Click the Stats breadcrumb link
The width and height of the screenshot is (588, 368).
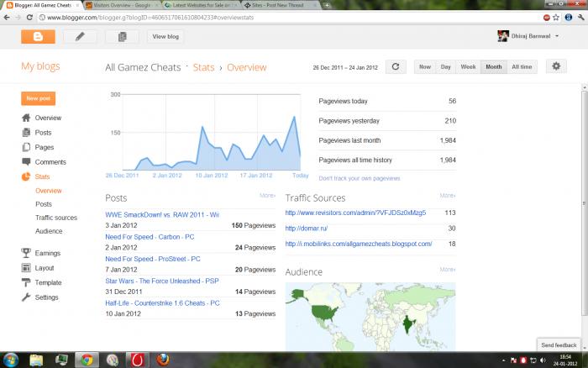click(x=203, y=67)
